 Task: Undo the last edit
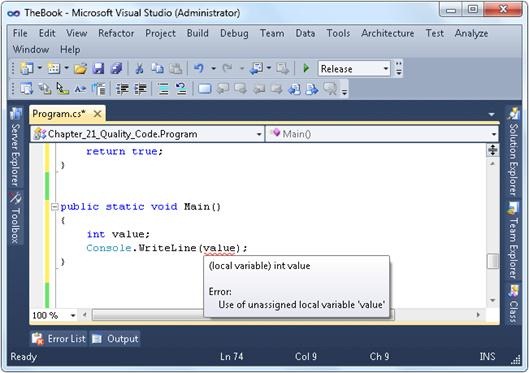199,69
